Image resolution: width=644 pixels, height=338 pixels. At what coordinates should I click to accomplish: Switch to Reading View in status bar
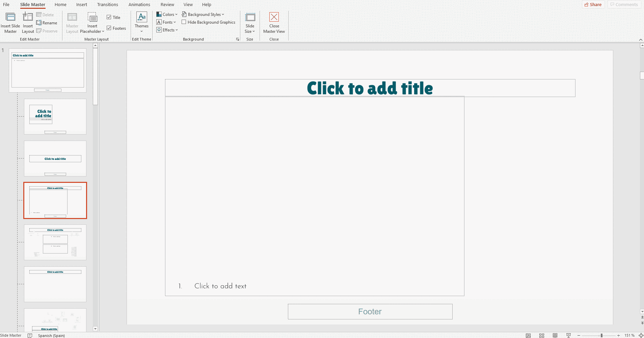[x=555, y=335]
